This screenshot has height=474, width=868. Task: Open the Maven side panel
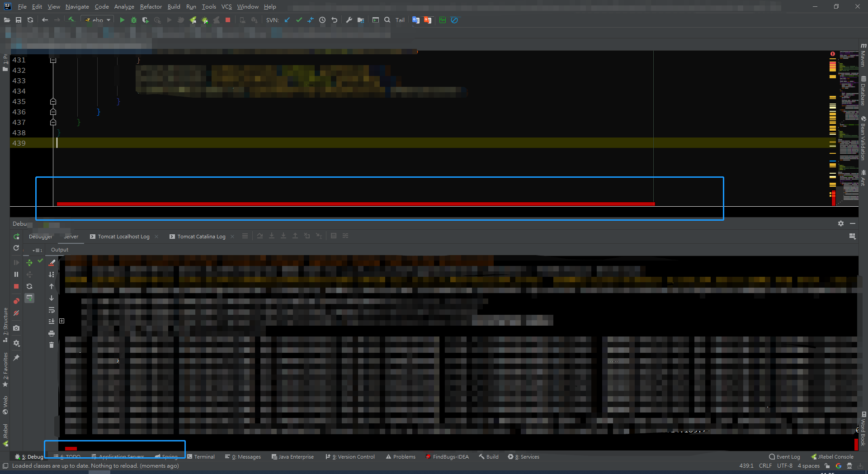863,55
